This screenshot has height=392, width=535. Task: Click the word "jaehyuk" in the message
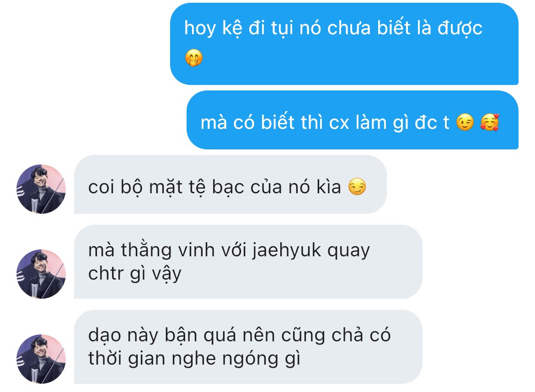287,251
